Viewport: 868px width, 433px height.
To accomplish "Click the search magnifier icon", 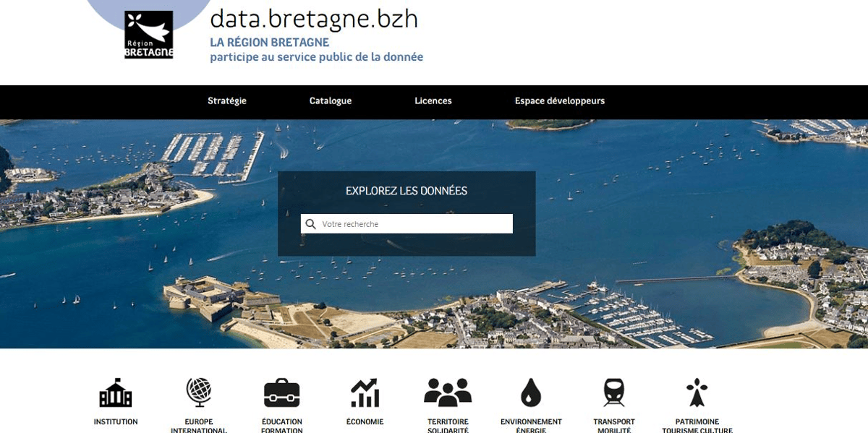I will 311,224.
